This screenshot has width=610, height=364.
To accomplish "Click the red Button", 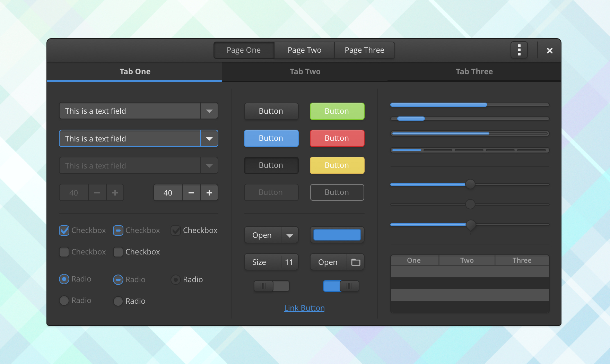I will (x=337, y=138).
